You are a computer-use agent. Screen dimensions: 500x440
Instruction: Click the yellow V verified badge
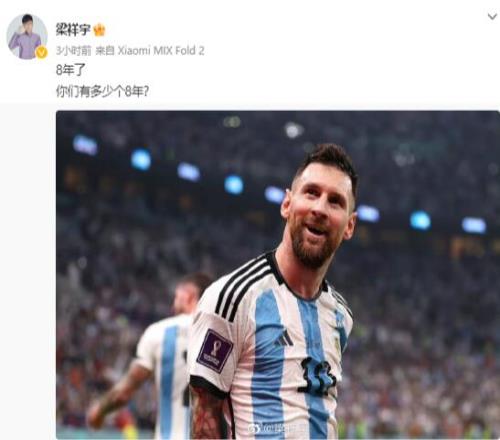click(41, 52)
